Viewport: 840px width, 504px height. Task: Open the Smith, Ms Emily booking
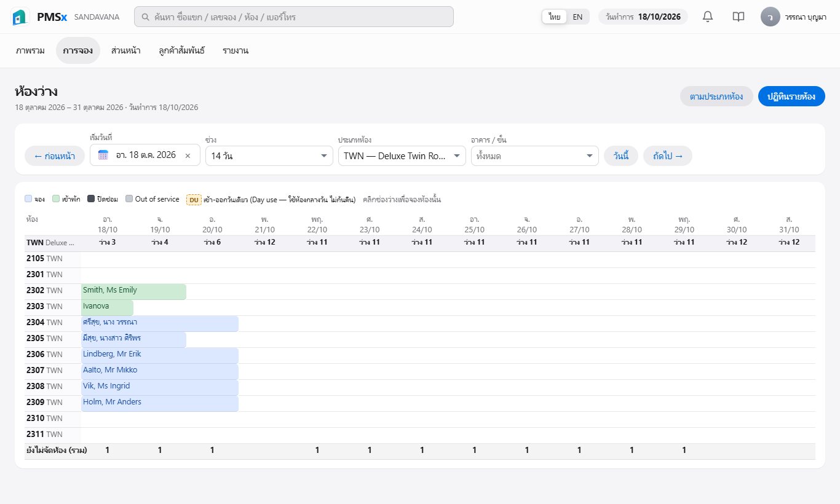(x=133, y=291)
